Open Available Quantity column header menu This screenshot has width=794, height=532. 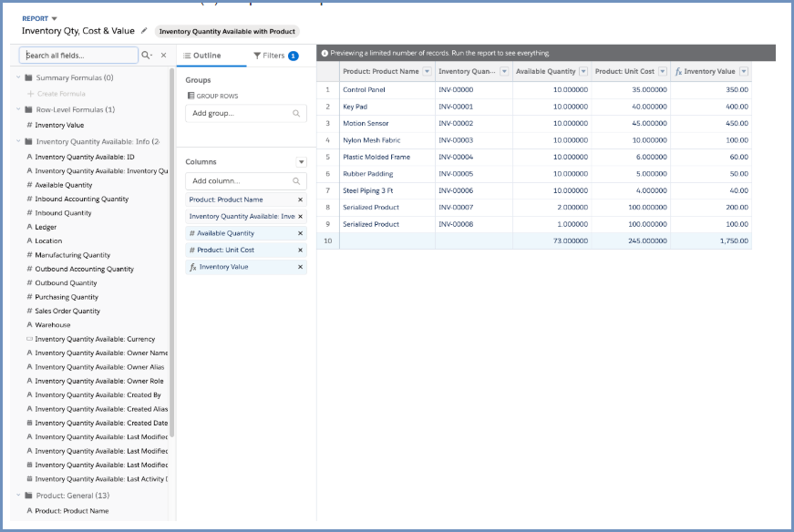click(583, 72)
